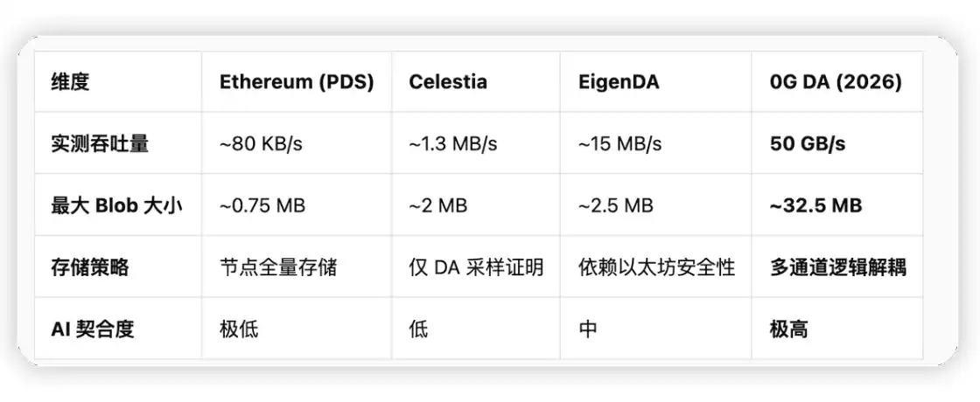Viewport: 980px width, 402px height.
Task: Click the 依赖以太坊安全性 cell
Action: [656, 267]
